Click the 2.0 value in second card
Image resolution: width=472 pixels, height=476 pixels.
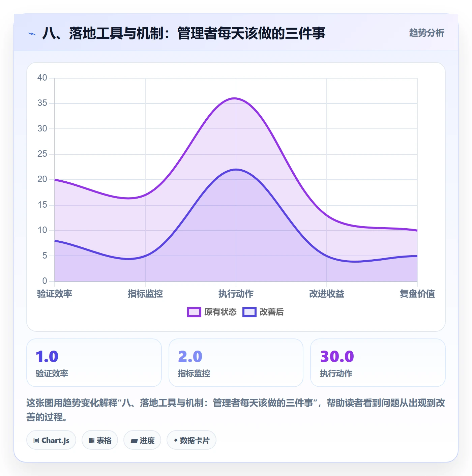(x=190, y=357)
